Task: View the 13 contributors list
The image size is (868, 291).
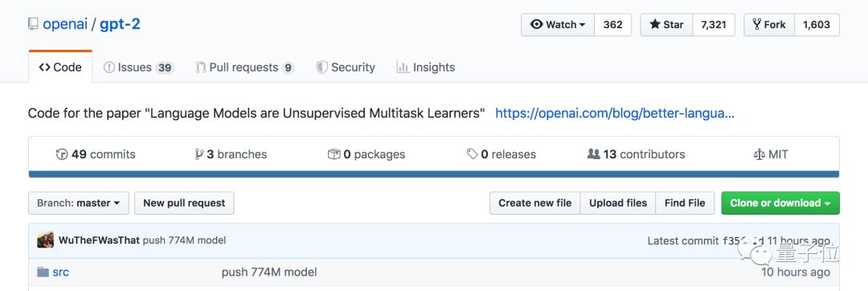Action: [x=636, y=154]
